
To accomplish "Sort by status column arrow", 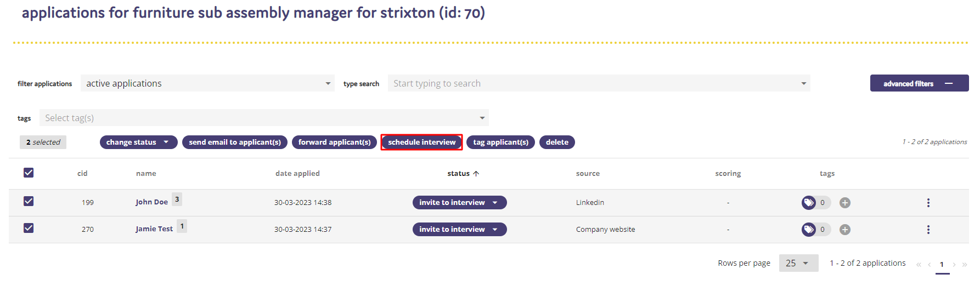I will 476,174.
